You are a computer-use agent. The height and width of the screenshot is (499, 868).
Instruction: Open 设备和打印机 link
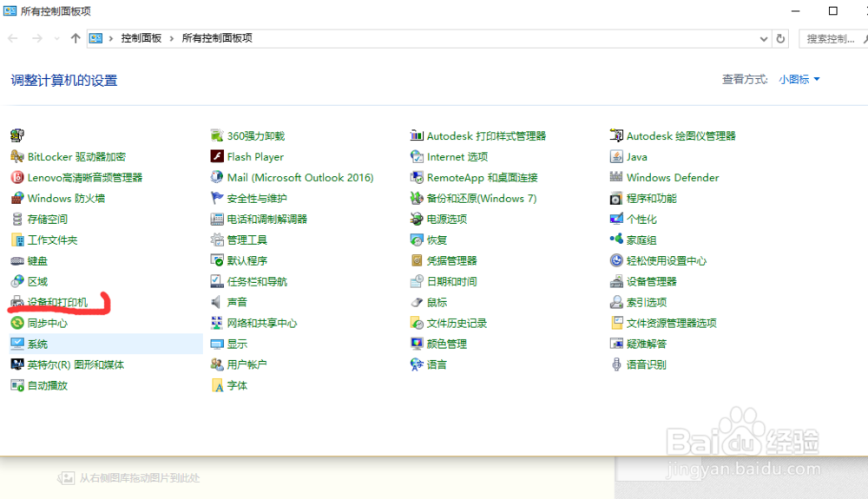pyautogui.click(x=57, y=302)
